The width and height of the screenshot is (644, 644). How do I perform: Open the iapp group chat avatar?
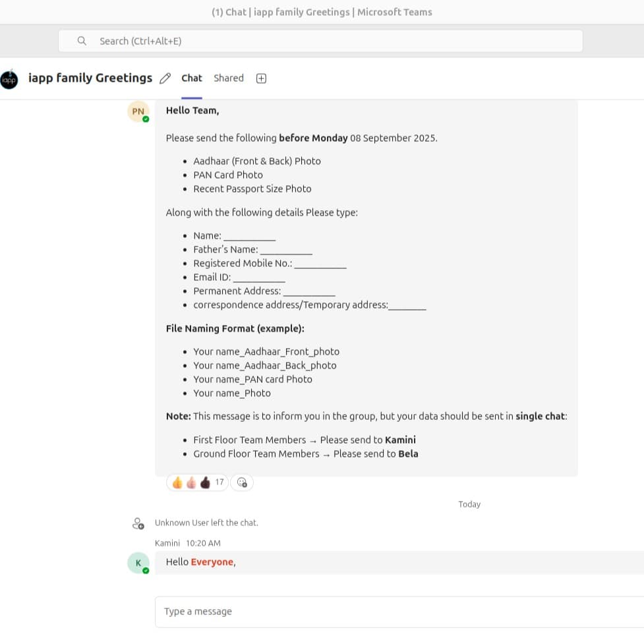click(9, 80)
